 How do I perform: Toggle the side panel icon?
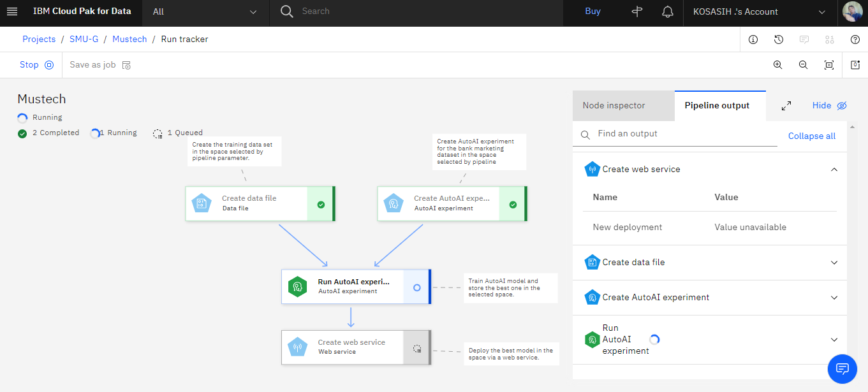855,65
